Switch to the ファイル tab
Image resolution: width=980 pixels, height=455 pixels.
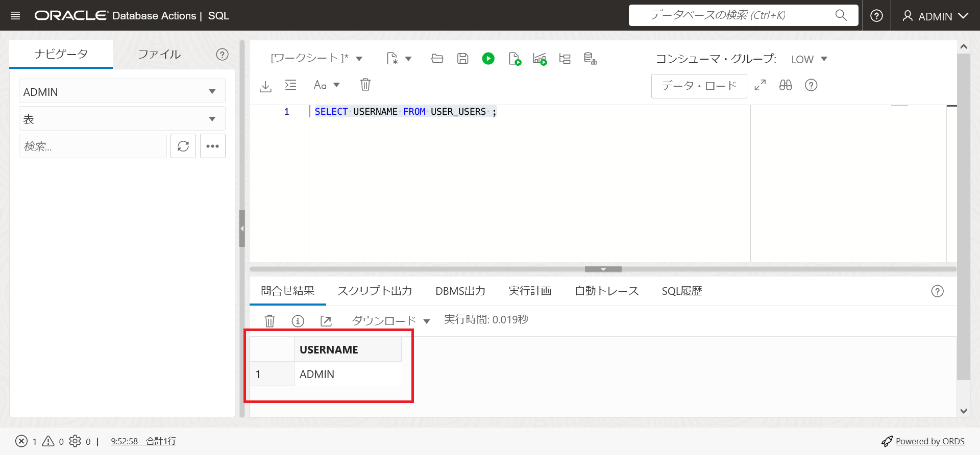coord(160,55)
